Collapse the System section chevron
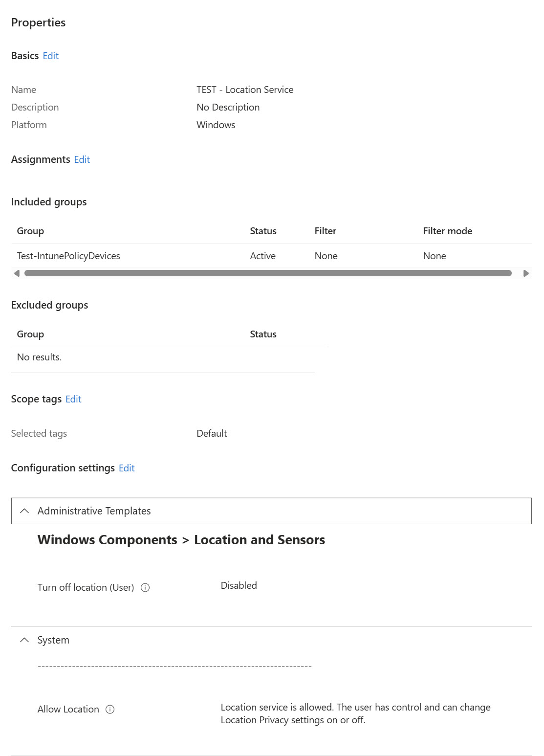Screen dimensions: 544x756 click(24, 640)
